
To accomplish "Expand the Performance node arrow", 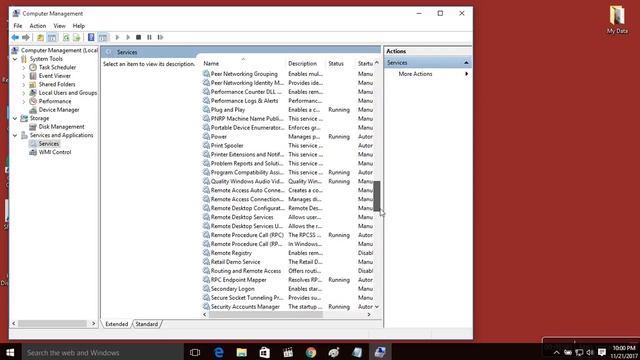I will [24, 102].
